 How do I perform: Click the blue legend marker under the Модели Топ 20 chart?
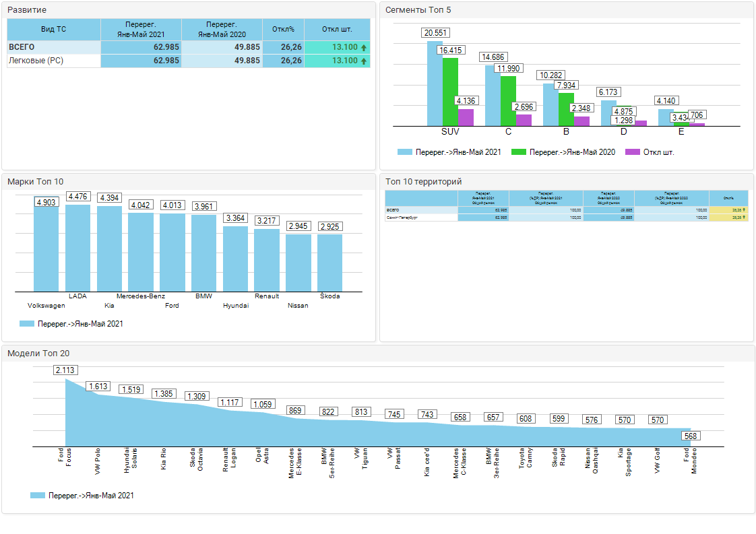click(x=38, y=496)
